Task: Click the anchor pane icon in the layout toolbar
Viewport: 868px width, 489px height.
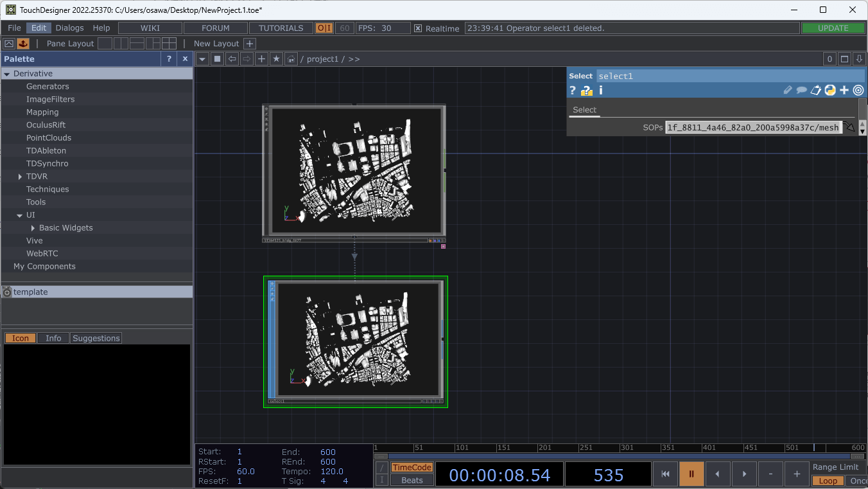Action: click(x=22, y=43)
